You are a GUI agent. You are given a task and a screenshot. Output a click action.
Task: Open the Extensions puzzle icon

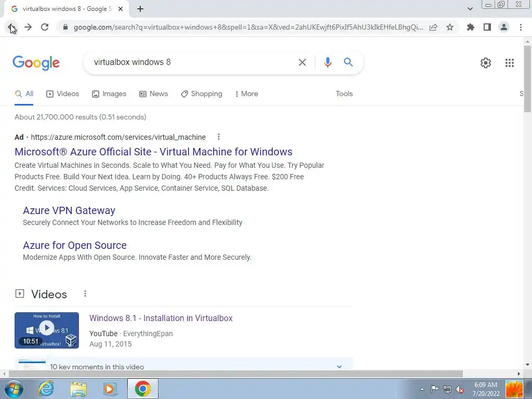(x=471, y=27)
